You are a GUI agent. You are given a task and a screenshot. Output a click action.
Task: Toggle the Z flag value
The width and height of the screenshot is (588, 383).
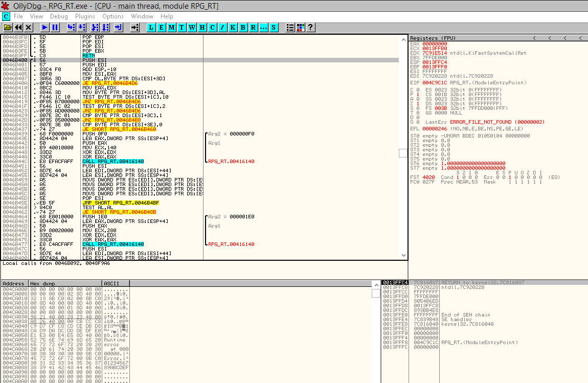tap(418, 103)
